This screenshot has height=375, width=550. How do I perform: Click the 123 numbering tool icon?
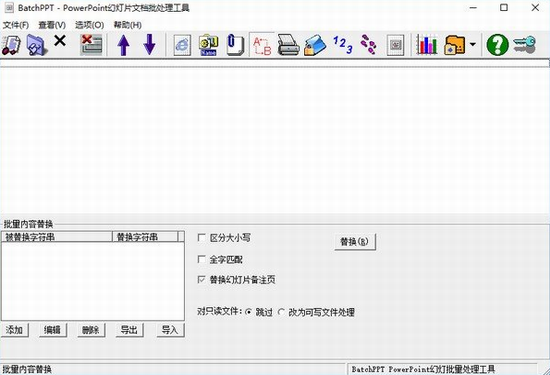click(342, 45)
